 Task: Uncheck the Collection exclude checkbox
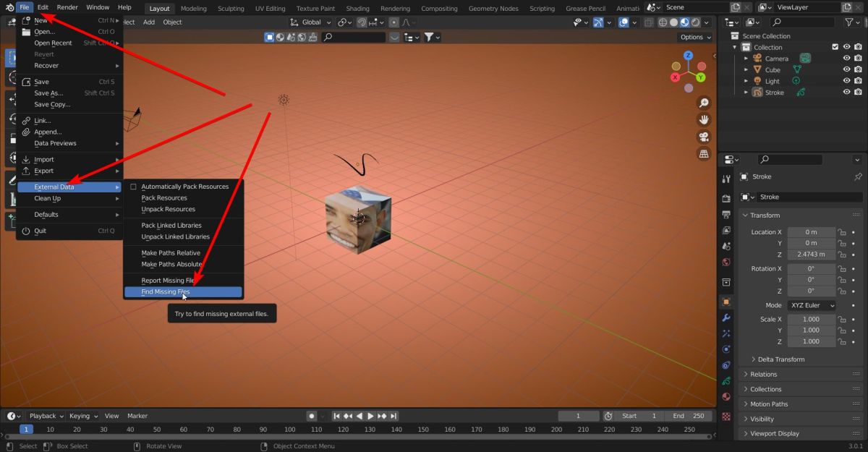[835, 47]
